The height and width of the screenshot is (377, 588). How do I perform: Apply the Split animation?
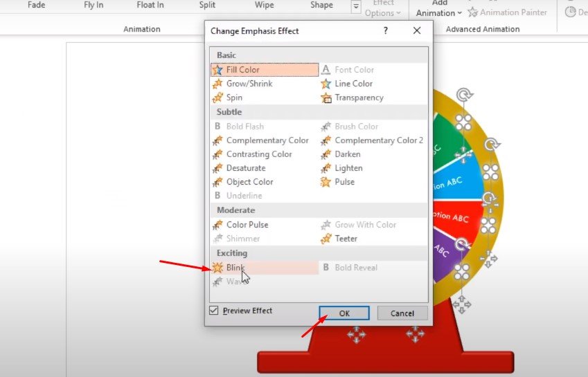pos(207,5)
